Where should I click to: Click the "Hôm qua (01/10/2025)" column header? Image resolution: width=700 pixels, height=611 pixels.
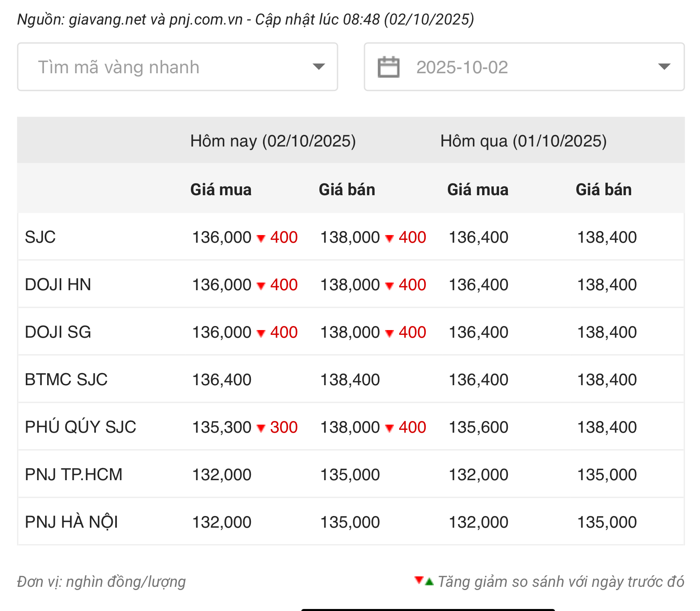[523, 141]
